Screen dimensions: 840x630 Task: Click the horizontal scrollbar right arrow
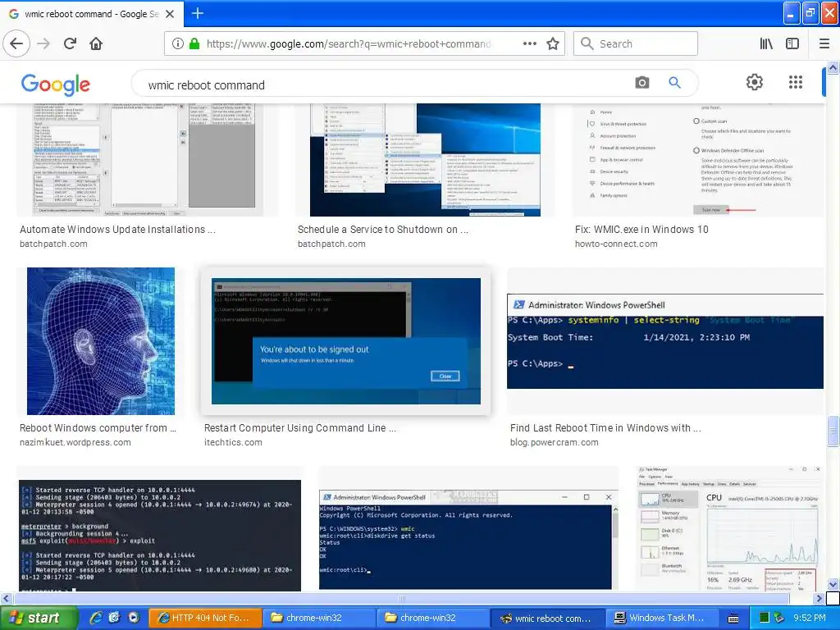point(819,598)
